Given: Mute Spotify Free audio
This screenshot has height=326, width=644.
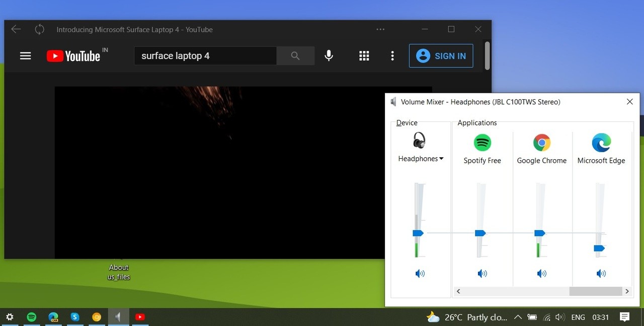Looking at the screenshot, I should [482, 273].
